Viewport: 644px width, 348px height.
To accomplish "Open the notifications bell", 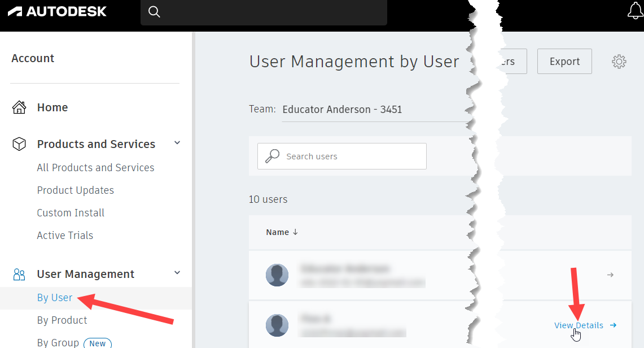I will coord(635,11).
